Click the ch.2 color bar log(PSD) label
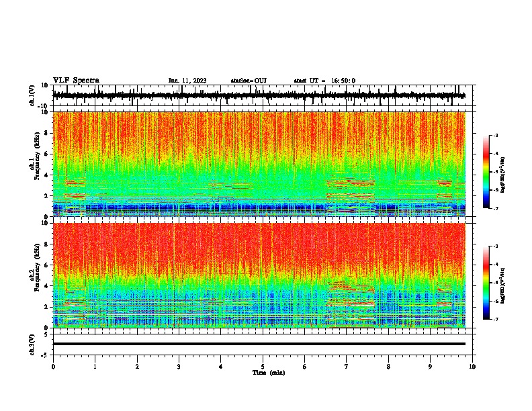 point(502,286)
